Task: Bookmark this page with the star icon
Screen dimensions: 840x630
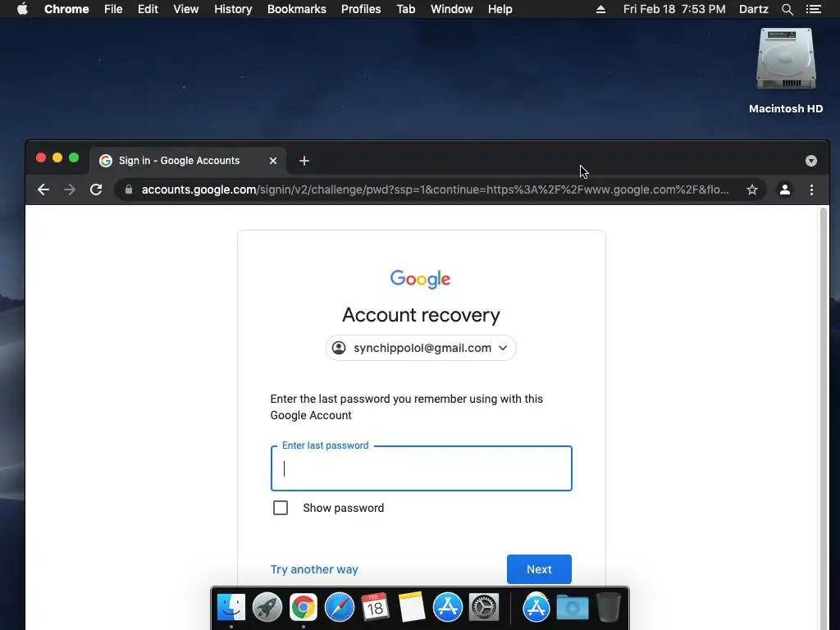Action: pos(752,189)
